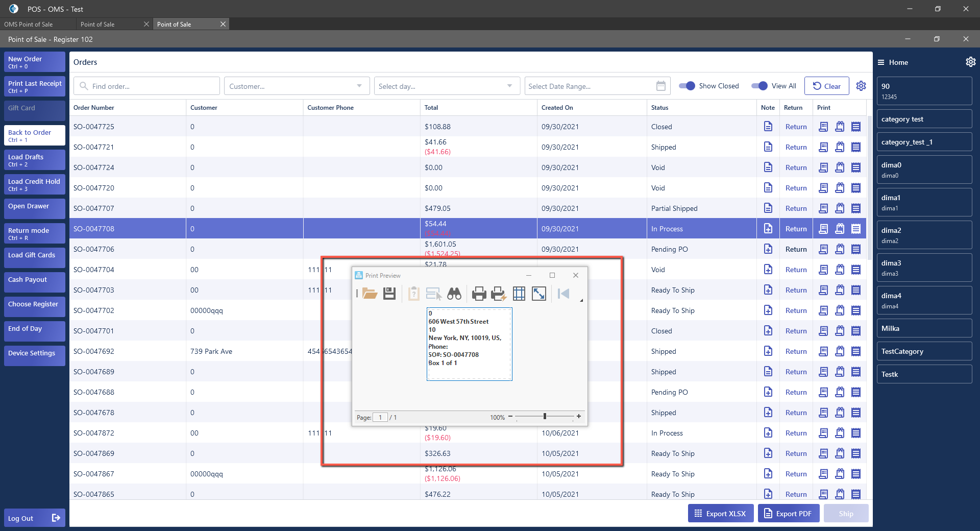This screenshot has width=980, height=531.
Task: Toggle the Show Closed switch
Action: (x=687, y=86)
